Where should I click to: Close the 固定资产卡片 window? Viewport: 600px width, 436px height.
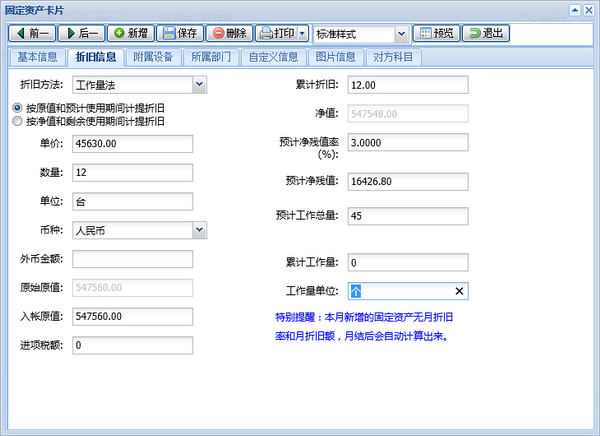589,10
